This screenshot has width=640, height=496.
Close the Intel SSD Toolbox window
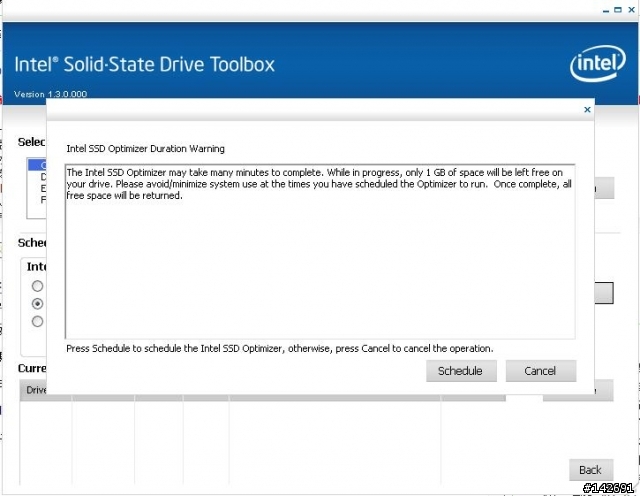pos(631,10)
